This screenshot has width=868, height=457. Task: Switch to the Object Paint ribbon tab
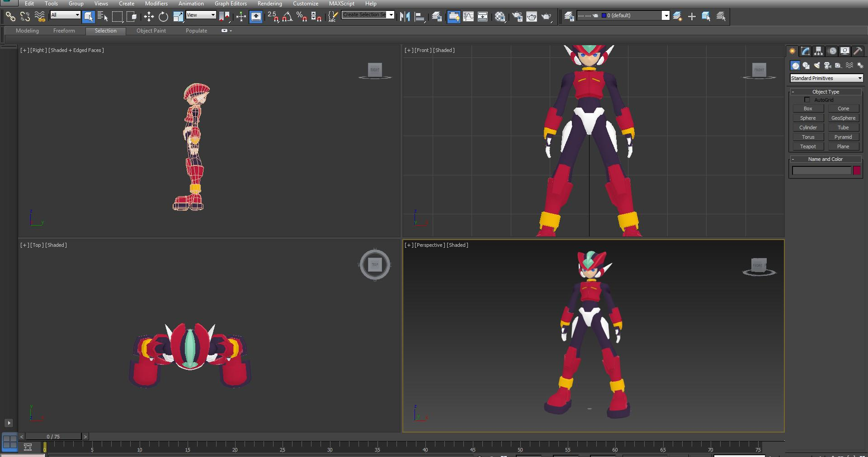click(151, 31)
